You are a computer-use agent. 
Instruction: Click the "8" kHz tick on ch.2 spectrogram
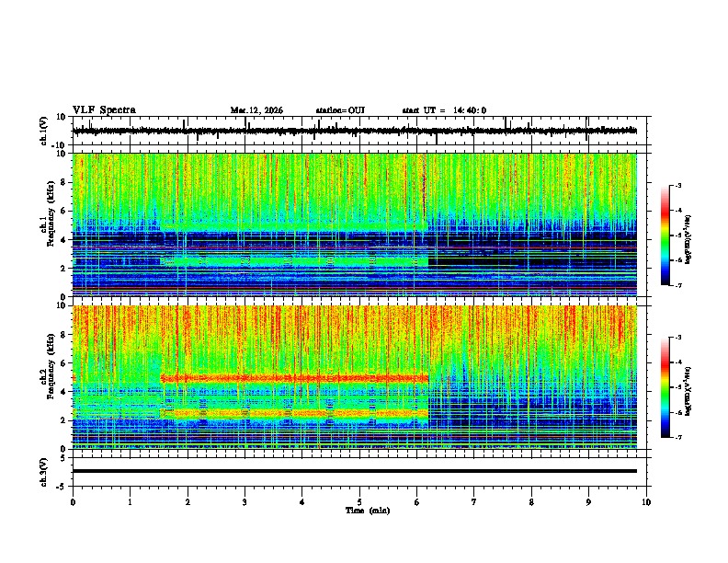click(64, 335)
